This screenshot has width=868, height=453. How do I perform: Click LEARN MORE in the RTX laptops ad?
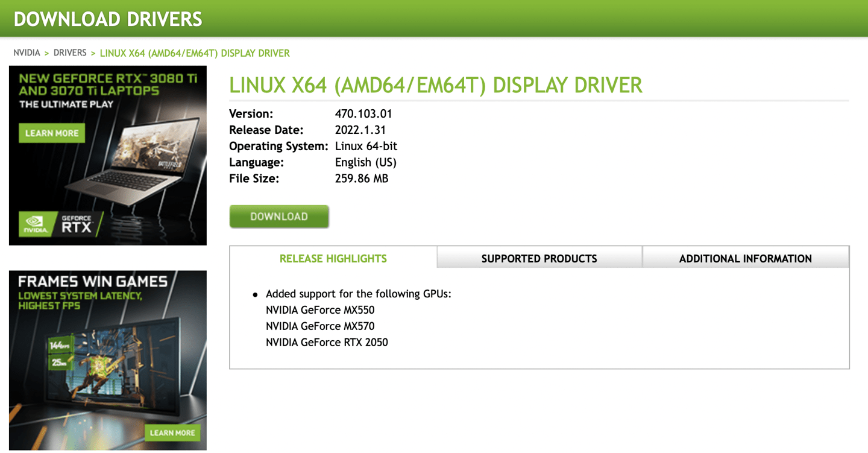[x=51, y=133]
